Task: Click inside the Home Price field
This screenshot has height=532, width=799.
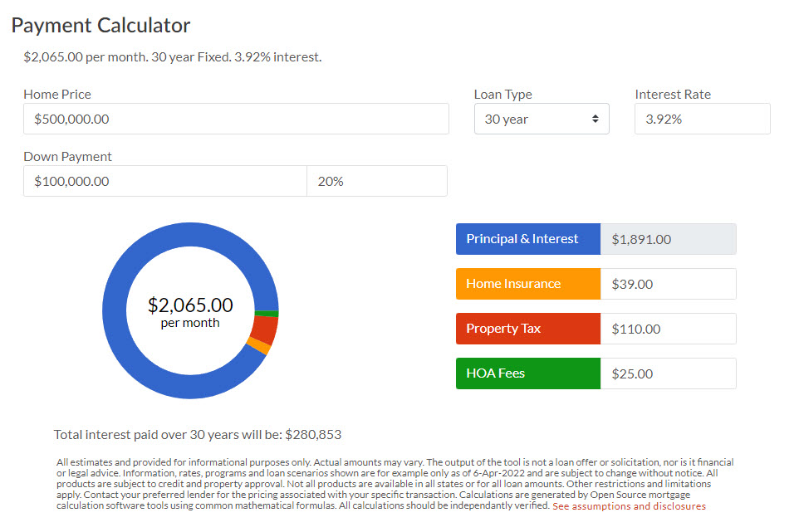Action: pyautogui.click(x=236, y=119)
